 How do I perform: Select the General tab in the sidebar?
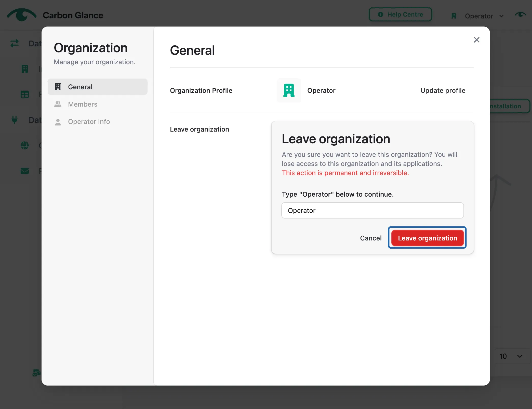[98, 87]
